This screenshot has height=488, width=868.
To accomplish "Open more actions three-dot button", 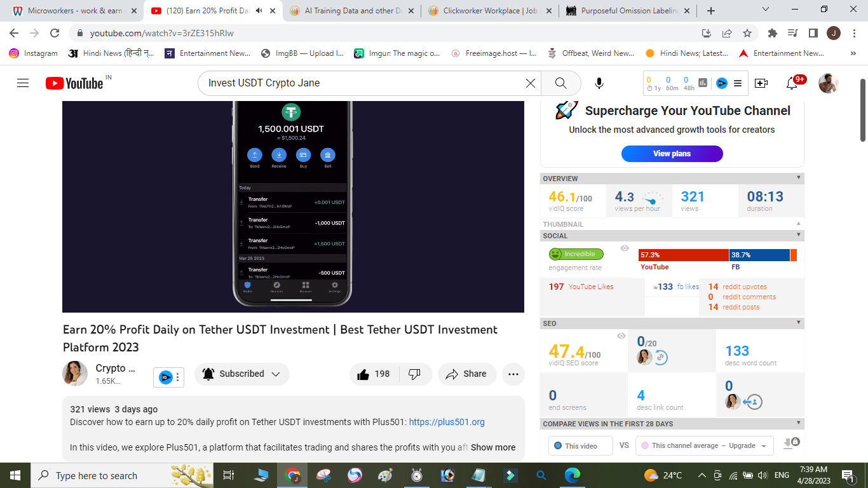I will 513,374.
